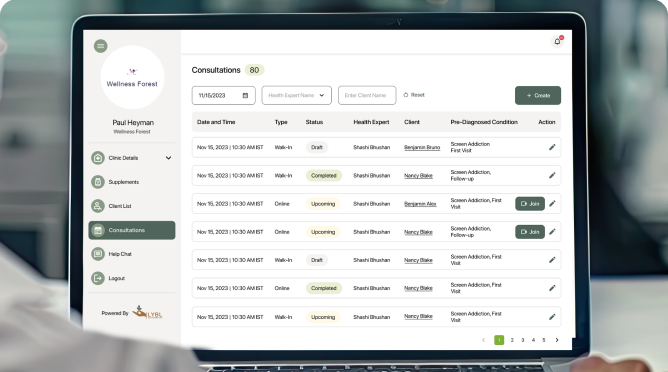Image resolution: width=668 pixels, height=372 pixels.
Task: Join Benjamin Alex's online consultation
Action: (x=530, y=204)
